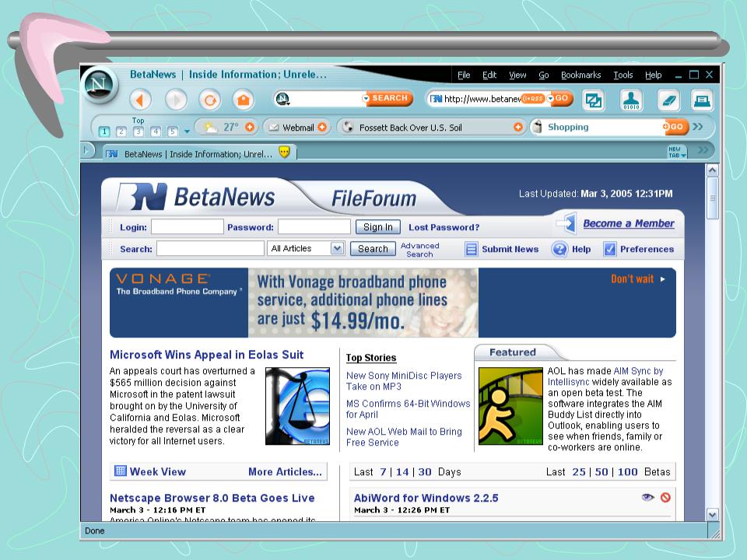Click the yellow shield icon on tab
The image size is (747, 560).
point(284,152)
